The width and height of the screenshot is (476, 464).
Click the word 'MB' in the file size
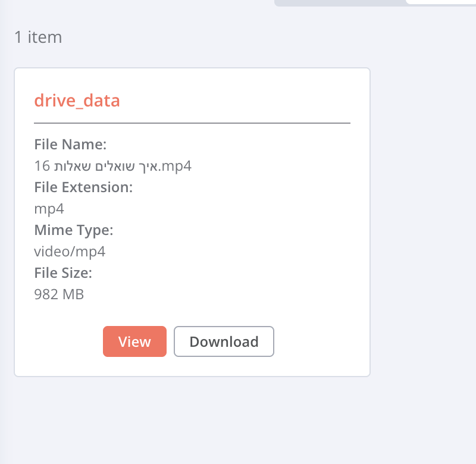coord(74,294)
